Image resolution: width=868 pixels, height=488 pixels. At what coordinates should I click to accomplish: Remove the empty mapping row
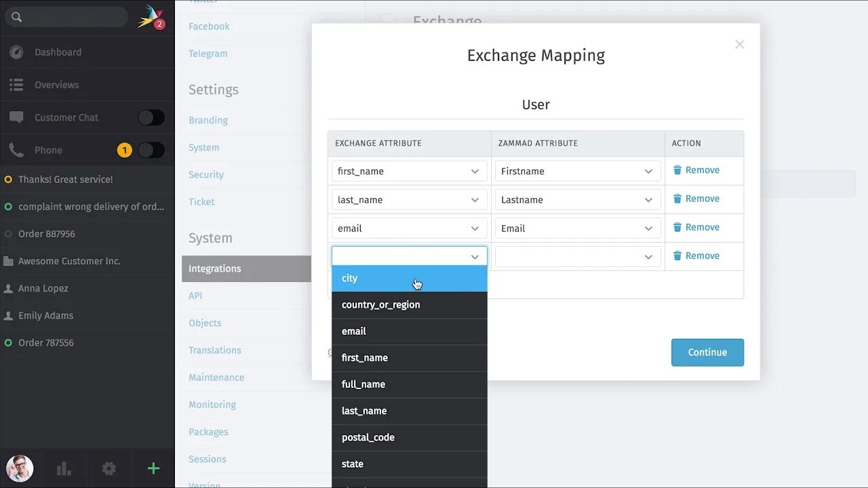coord(696,256)
